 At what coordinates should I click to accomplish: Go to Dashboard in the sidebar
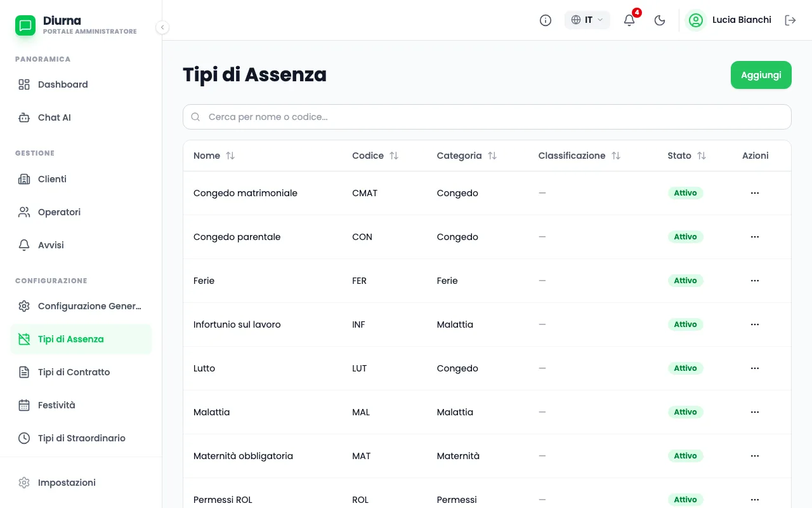[x=81, y=84]
